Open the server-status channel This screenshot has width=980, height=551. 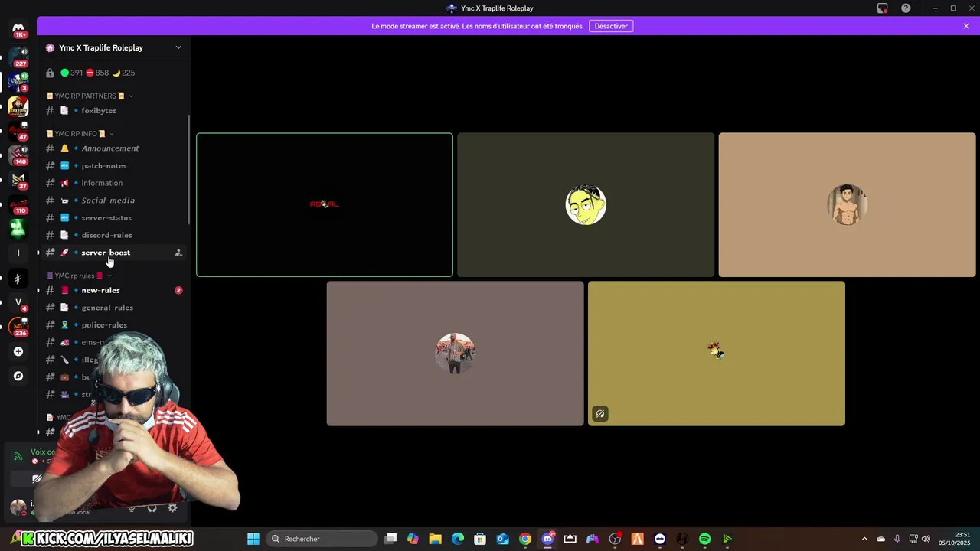[x=113, y=218]
